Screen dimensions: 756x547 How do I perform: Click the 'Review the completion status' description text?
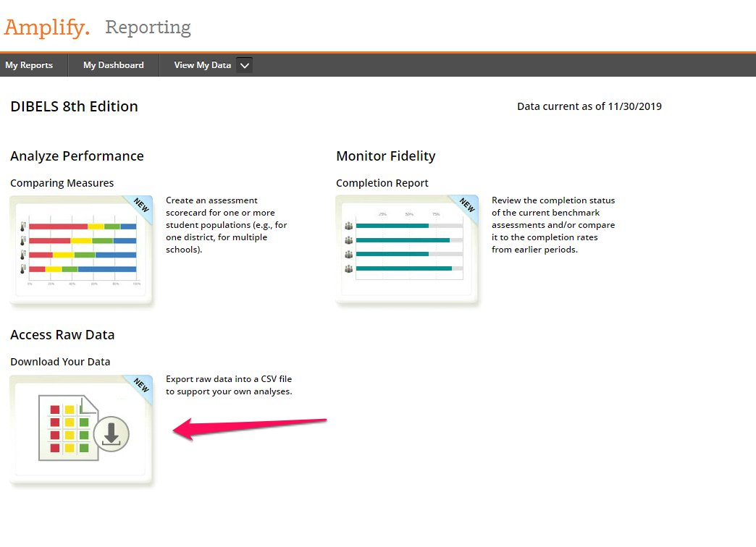[x=553, y=224]
